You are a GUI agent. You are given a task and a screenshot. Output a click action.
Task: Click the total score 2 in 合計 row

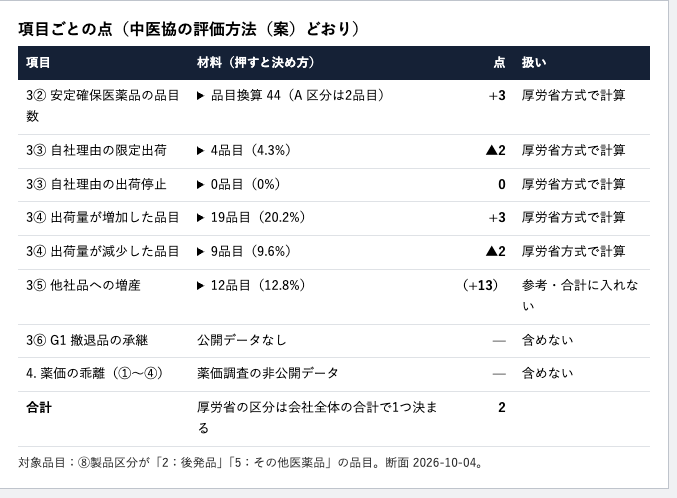pyautogui.click(x=502, y=407)
